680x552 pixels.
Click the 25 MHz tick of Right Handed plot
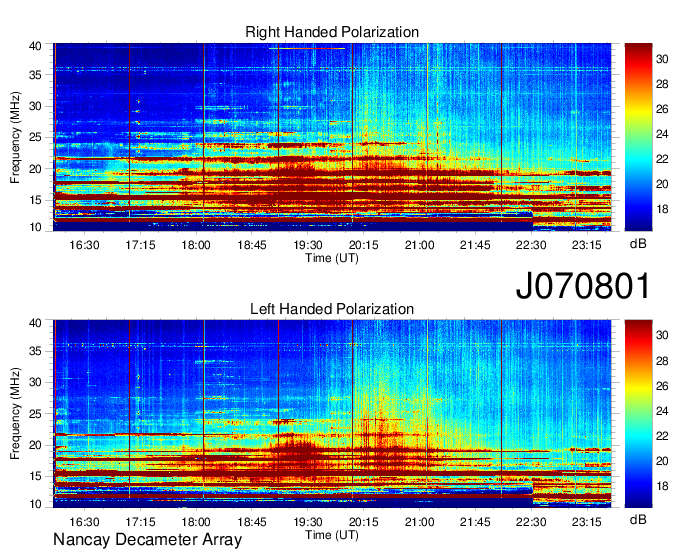point(35,138)
